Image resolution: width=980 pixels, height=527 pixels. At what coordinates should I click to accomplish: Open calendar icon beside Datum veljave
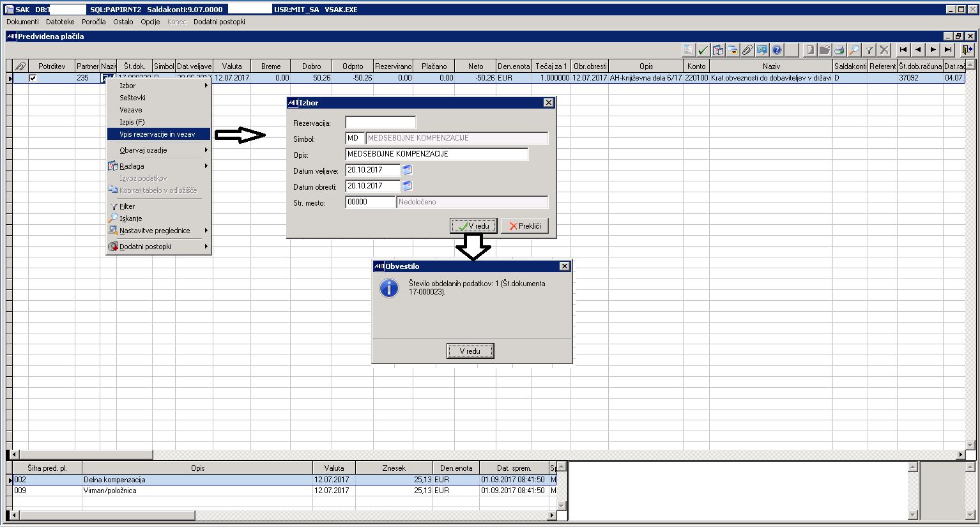(407, 170)
